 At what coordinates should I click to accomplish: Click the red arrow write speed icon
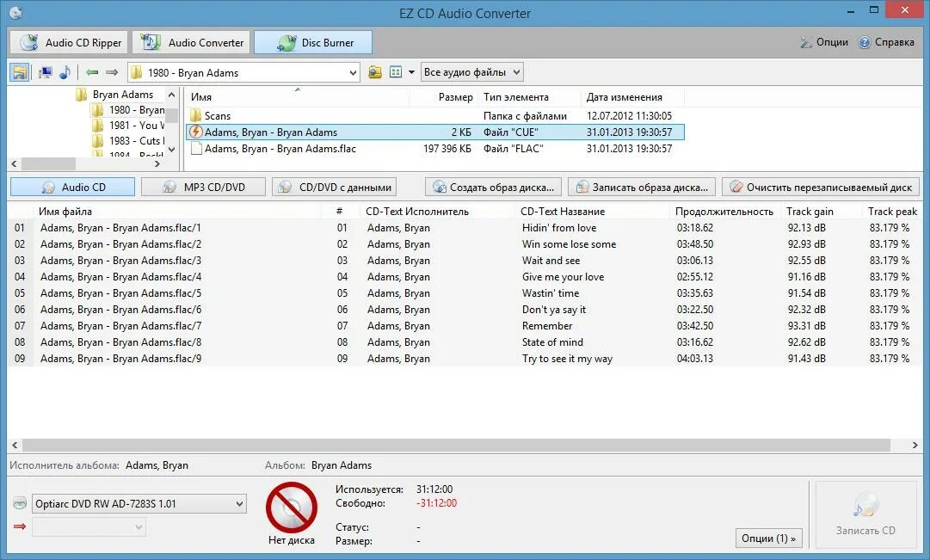pos(20,526)
